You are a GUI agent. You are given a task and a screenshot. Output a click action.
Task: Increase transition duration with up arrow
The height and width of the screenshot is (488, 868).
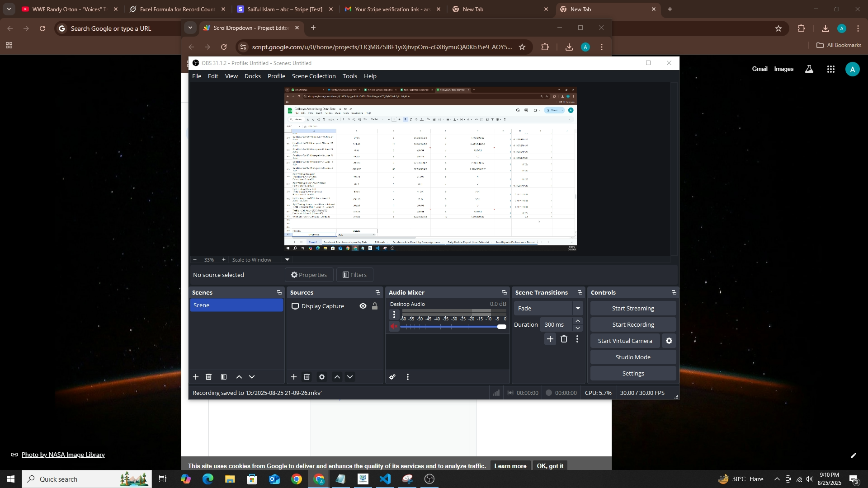578,321
